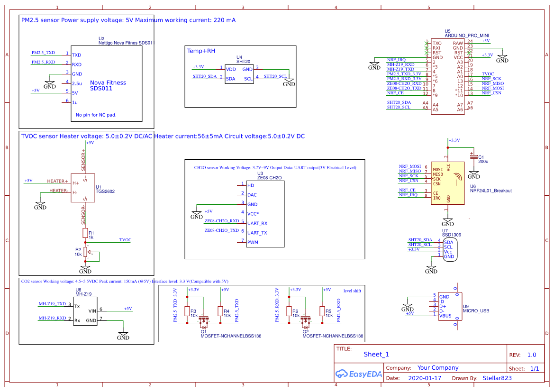Click the SSD1306 display connector U7
Viewport: 554px width, 392px height.
[x=450, y=249]
